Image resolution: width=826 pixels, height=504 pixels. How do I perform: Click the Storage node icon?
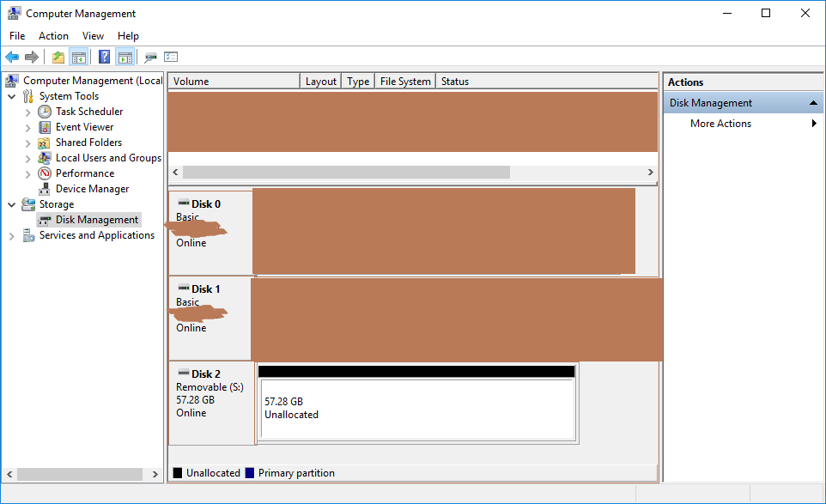coord(28,204)
